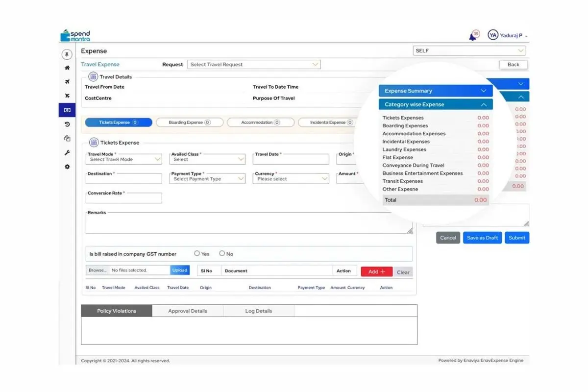Click the Laundry Expenses summary row
This screenshot has height=392, width=588.
pyautogui.click(x=436, y=149)
